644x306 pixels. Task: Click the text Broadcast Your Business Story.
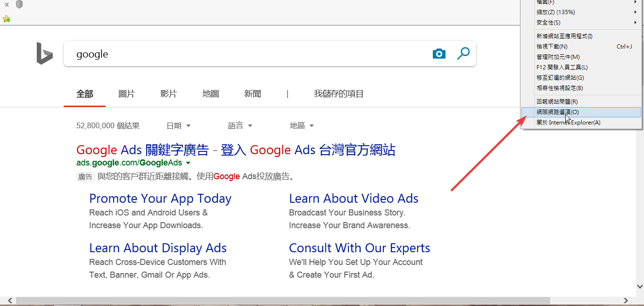347,213
